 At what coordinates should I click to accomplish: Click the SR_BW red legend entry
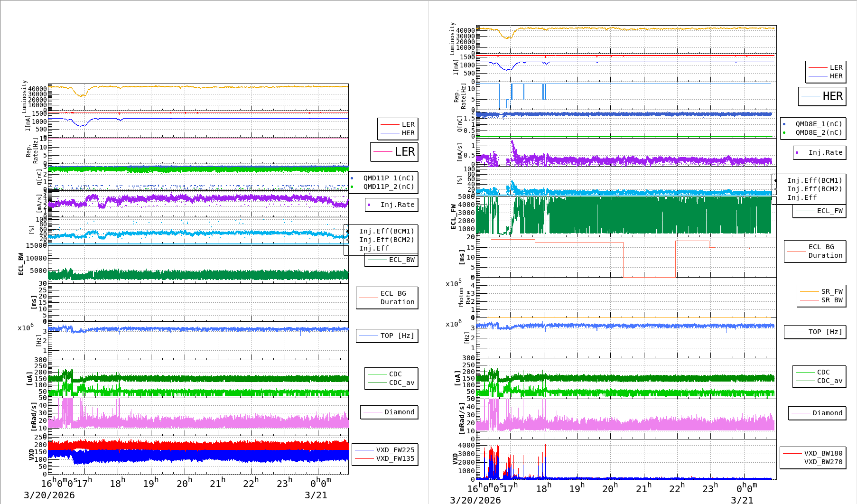831,300
